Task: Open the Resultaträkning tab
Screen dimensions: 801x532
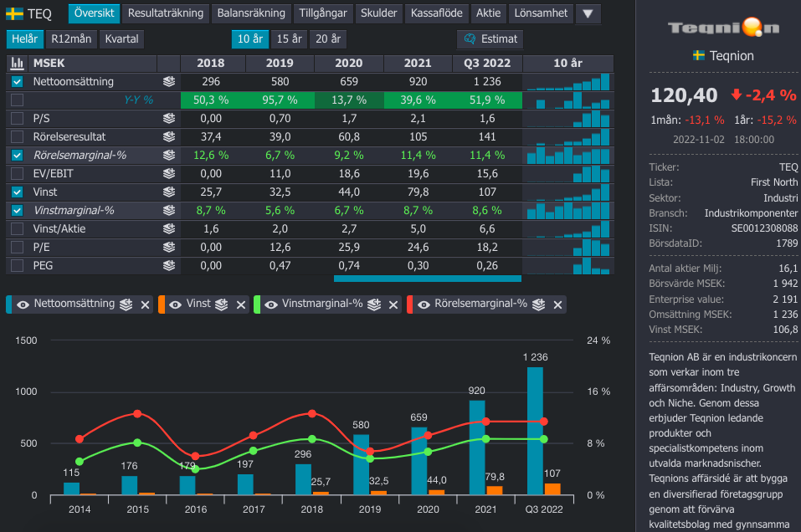Action: [166, 13]
